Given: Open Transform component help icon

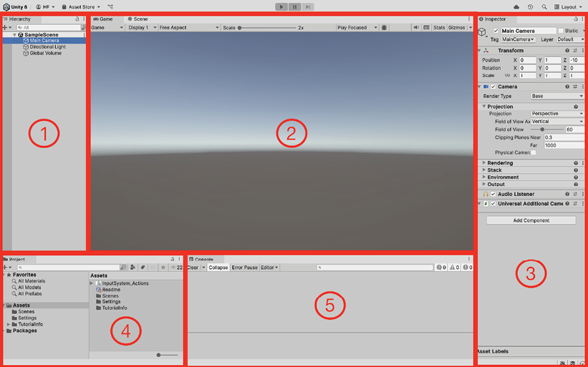Looking at the screenshot, I should point(567,51).
